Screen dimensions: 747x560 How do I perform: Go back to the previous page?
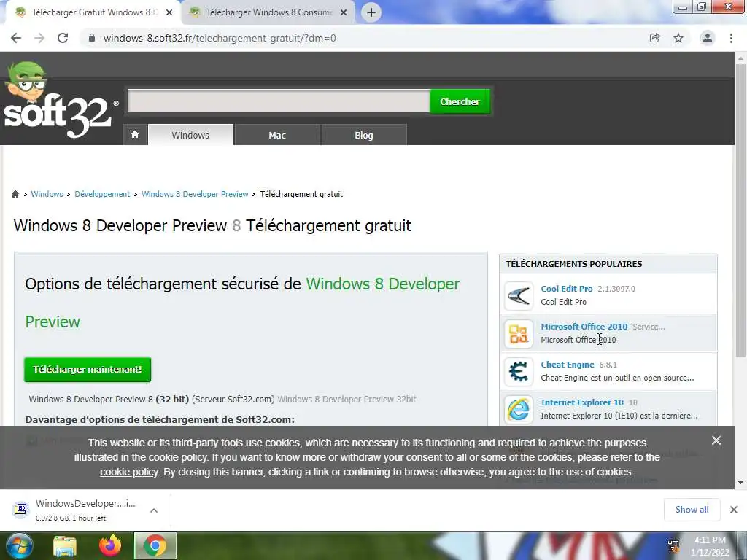(x=16, y=38)
